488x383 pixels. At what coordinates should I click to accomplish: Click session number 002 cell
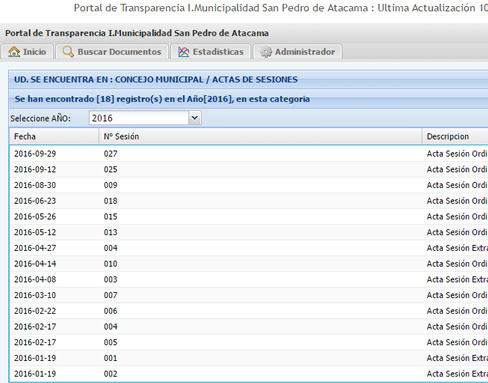click(110, 374)
